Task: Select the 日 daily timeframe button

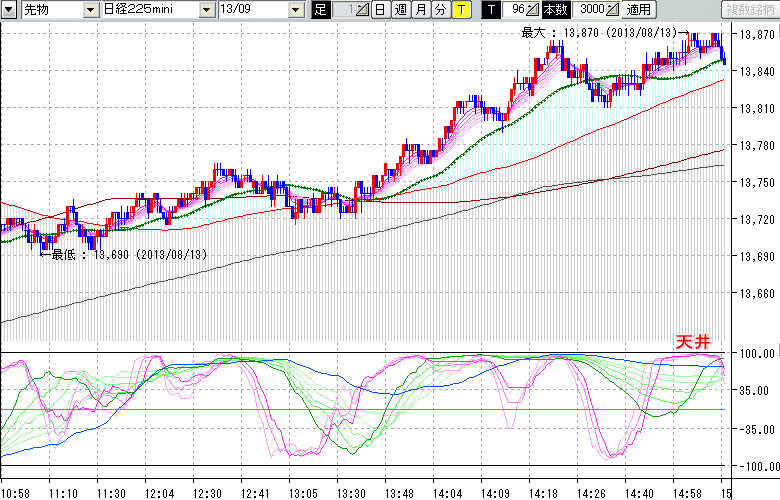Action: [x=380, y=10]
